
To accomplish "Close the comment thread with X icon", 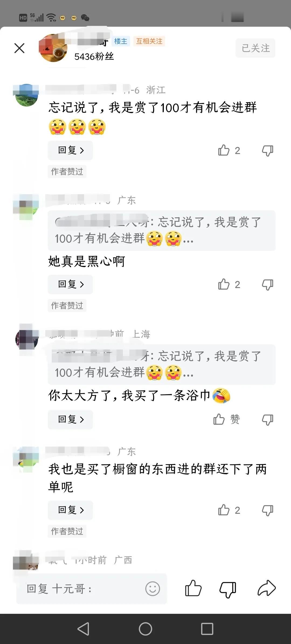I will (x=19, y=48).
